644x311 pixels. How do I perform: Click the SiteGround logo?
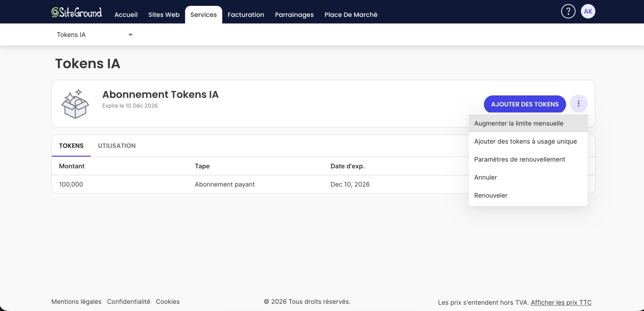pyautogui.click(x=76, y=12)
